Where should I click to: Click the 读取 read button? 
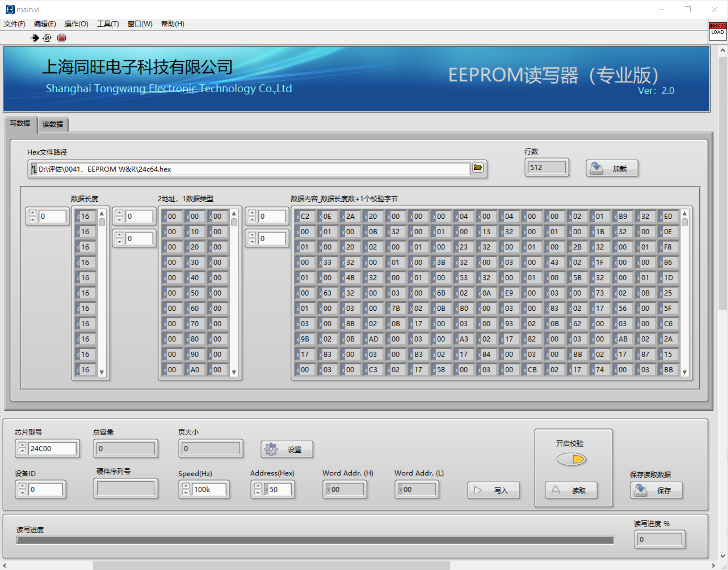click(571, 490)
